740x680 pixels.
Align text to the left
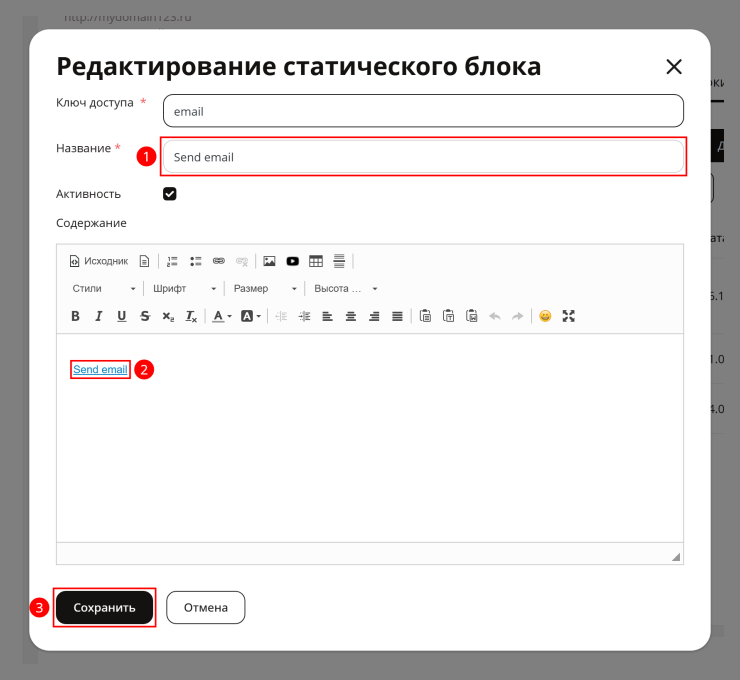click(328, 316)
